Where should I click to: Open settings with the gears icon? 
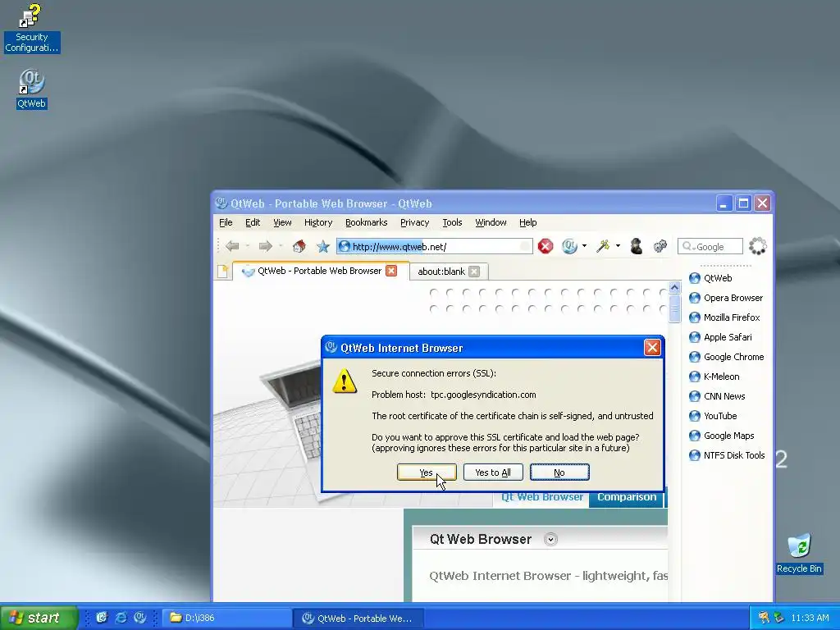tap(660, 246)
